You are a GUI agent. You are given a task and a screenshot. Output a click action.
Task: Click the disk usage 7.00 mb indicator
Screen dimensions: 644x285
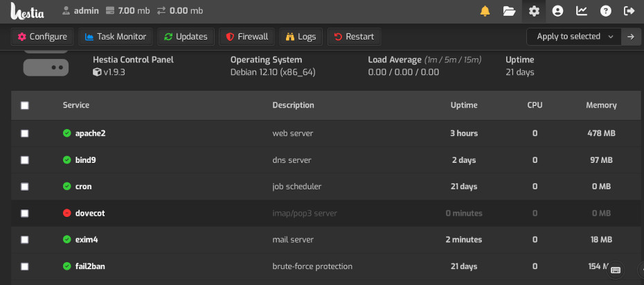pos(127,10)
